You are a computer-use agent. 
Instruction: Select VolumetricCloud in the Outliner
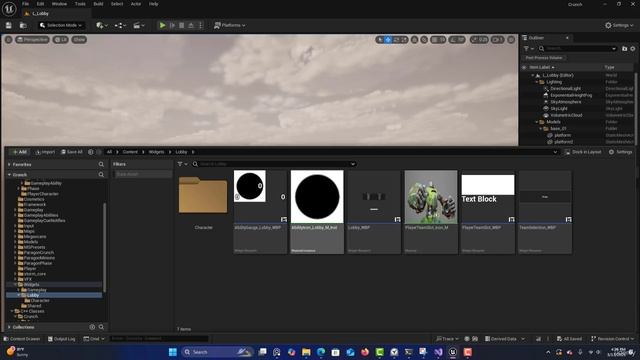pyautogui.click(x=566, y=115)
